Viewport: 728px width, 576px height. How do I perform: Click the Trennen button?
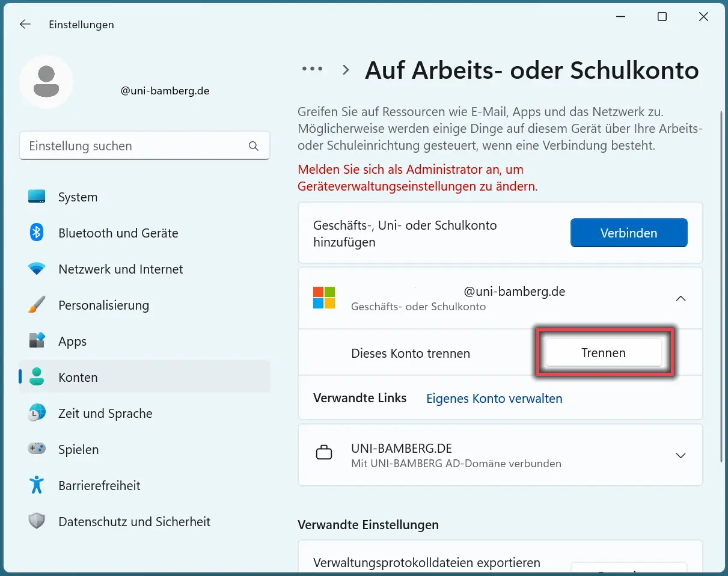click(x=604, y=353)
